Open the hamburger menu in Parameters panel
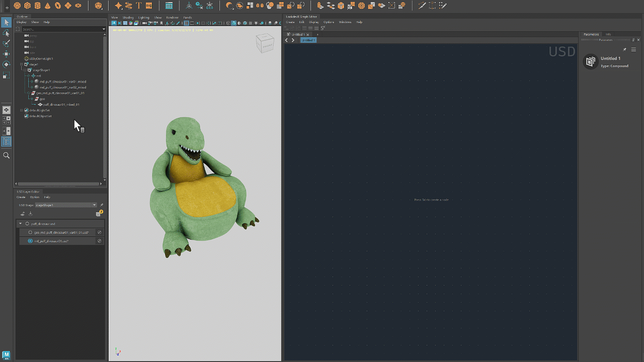This screenshot has width=644, height=362. pyautogui.click(x=633, y=50)
